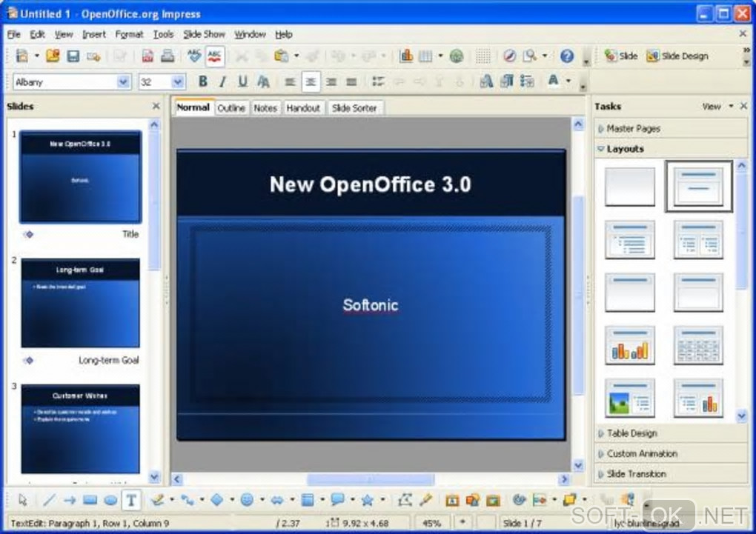Select the Ellipse drawing tool
Image resolution: width=756 pixels, height=534 pixels.
[x=110, y=500]
